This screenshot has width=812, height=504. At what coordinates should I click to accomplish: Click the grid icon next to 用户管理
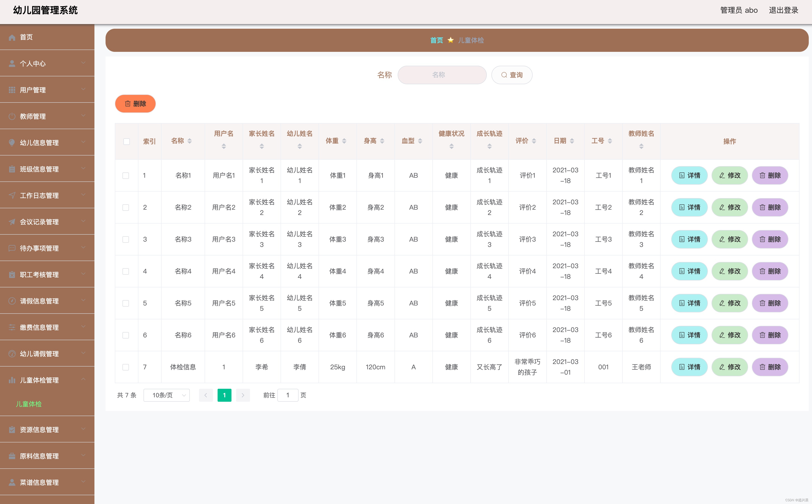click(12, 90)
